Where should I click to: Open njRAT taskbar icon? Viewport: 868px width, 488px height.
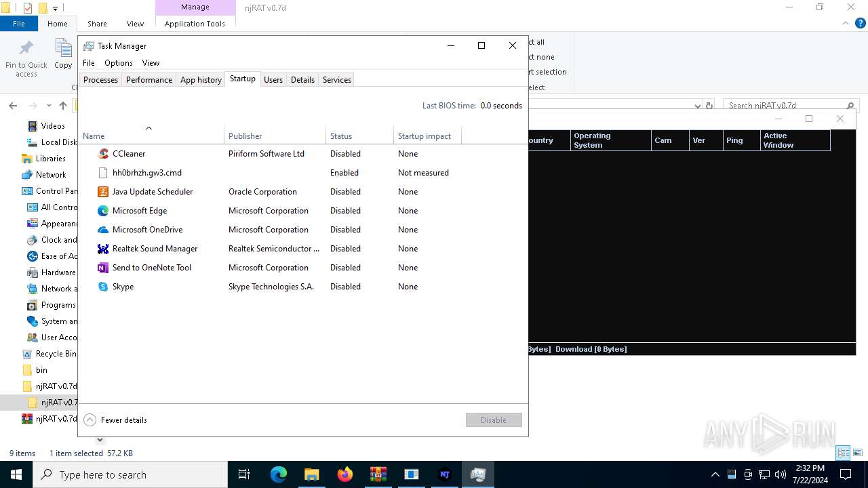[445, 474]
